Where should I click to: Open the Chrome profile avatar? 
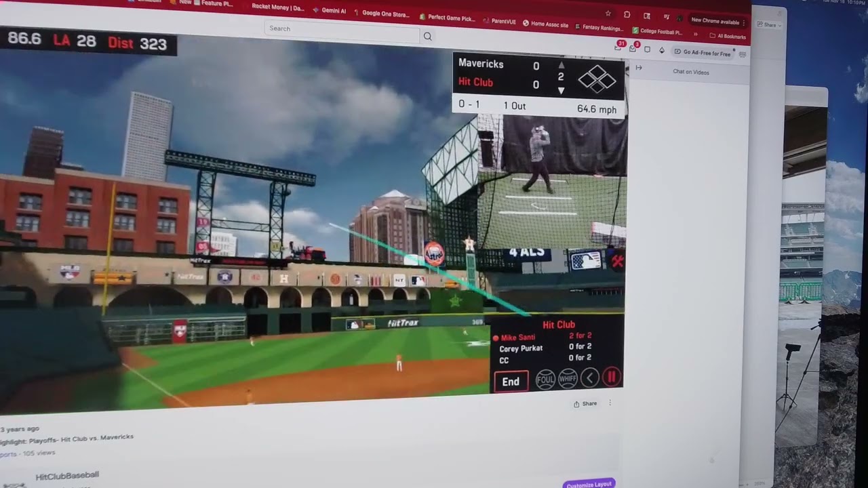[x=679, y=18]
